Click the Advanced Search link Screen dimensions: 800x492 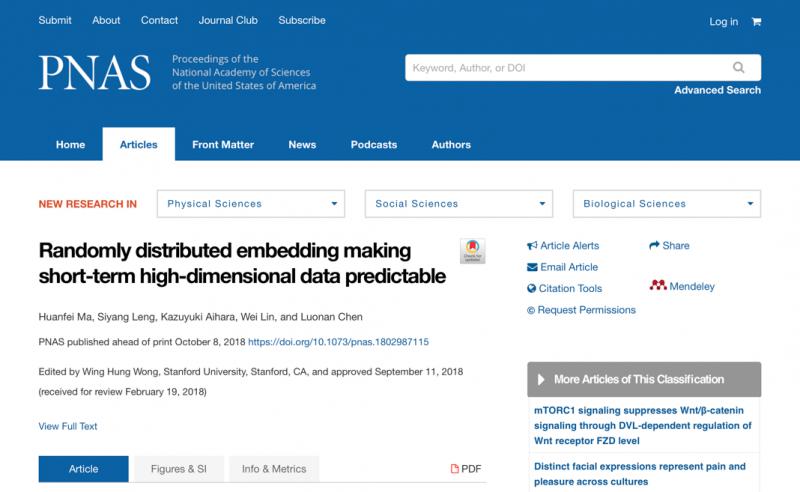pyautogui.click(x=717, y=90)
